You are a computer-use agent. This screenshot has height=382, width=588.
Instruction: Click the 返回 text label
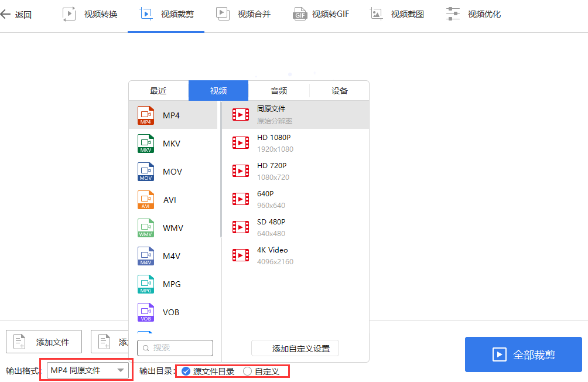pyautogui.click(x=23, y=15)
